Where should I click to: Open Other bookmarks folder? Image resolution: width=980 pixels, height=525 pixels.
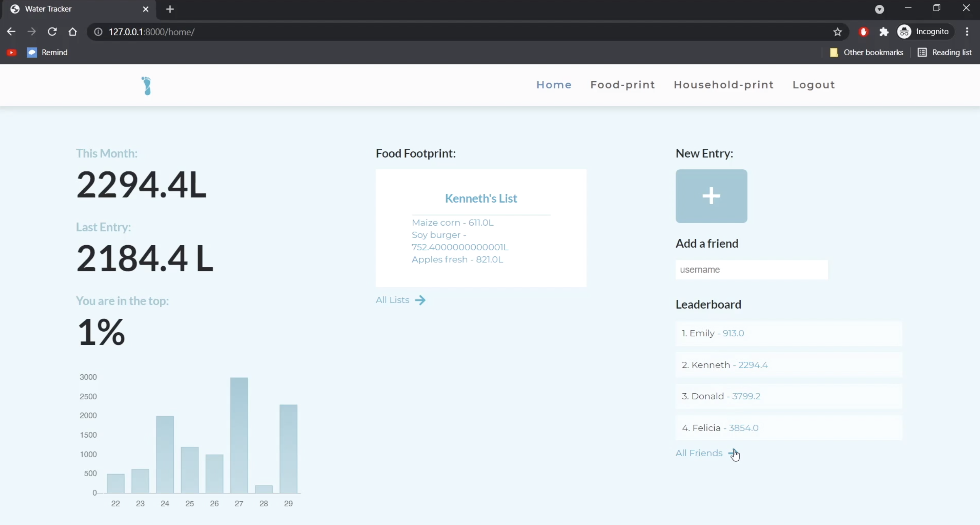point(866,52)
